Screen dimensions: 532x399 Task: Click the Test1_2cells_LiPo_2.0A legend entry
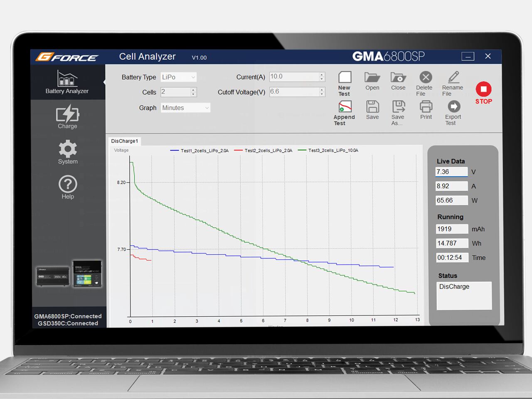pyautogui.click(x=199, y=150)
